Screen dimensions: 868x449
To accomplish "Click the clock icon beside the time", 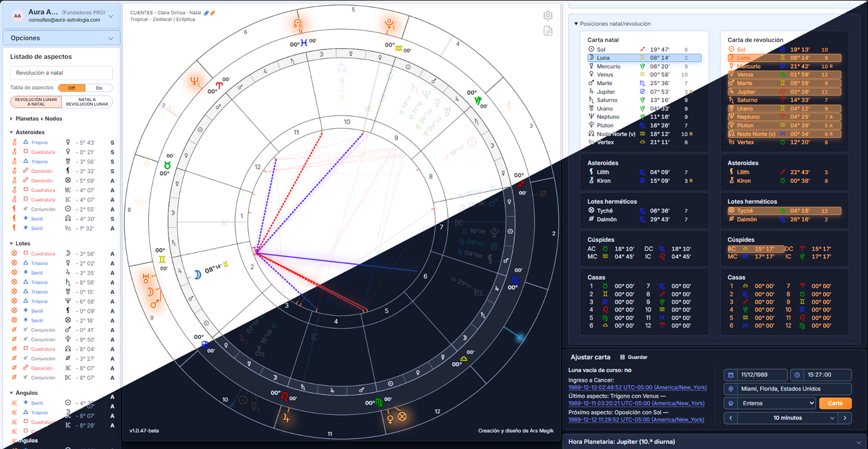I will [x=797, y=375].
